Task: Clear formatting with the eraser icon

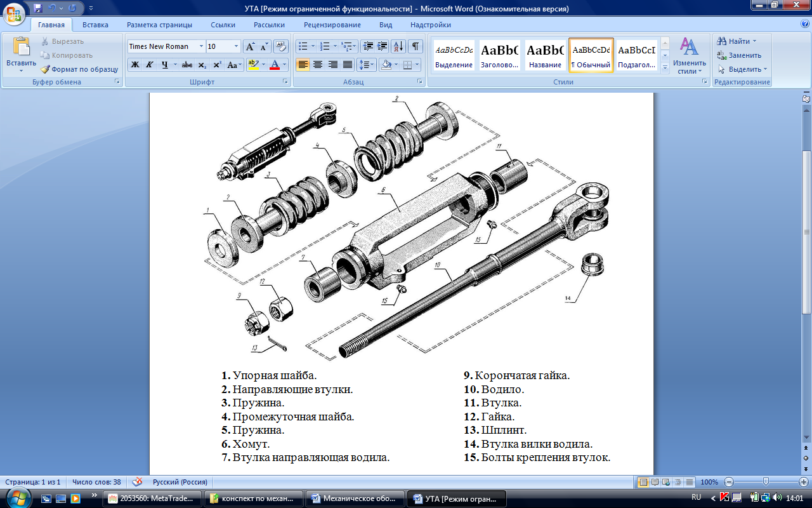Action: pos(282,46)
